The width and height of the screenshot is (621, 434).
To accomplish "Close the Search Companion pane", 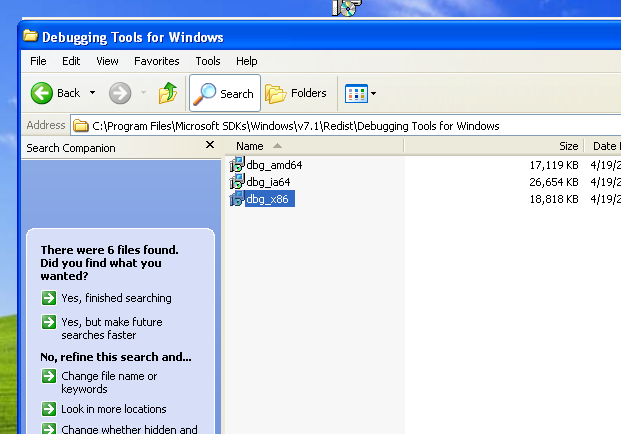I will [x=210, y=145].
